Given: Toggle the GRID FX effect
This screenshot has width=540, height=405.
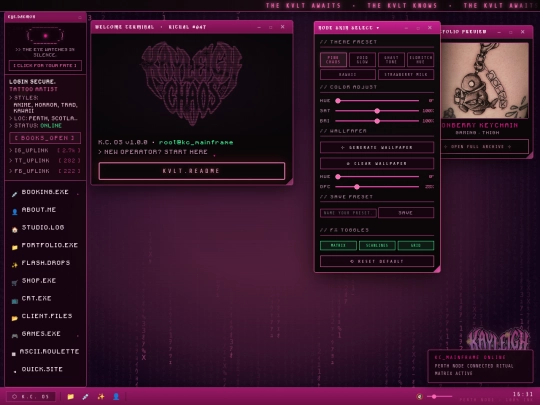Looking at the screenshot, I should [416, 246].
